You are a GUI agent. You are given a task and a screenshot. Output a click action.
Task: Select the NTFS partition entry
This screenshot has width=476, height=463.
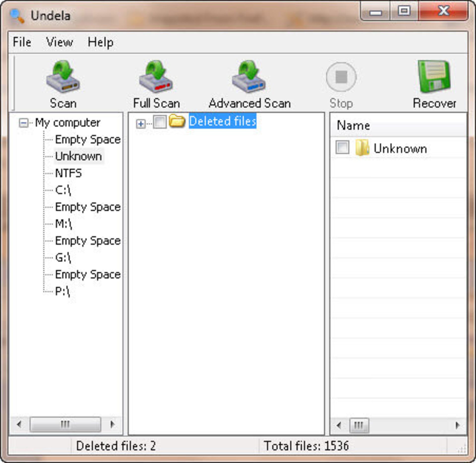(x=68, y=173)
